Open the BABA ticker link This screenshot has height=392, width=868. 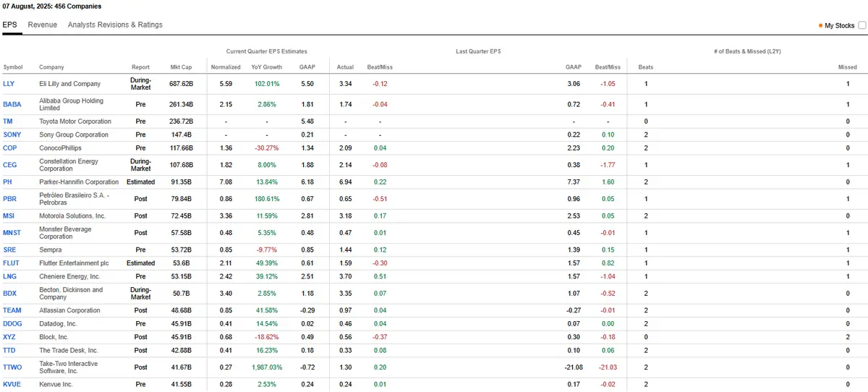point(12,104)
